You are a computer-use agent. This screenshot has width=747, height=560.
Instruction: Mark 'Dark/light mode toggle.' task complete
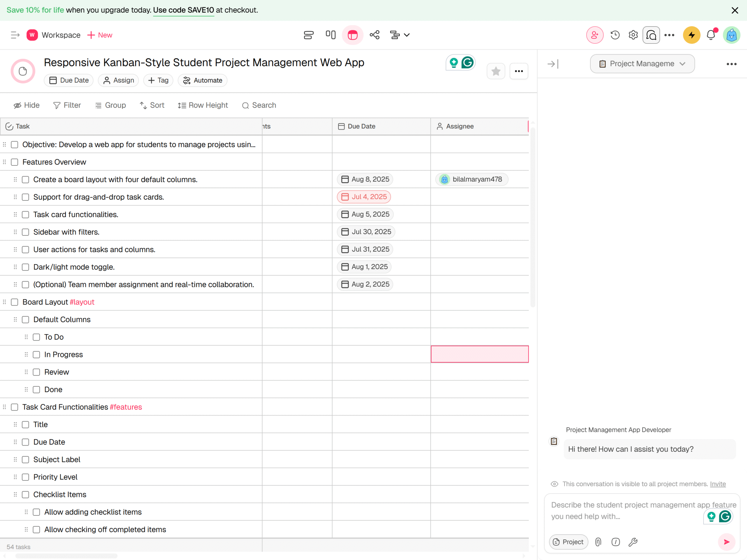coord(25,267)
